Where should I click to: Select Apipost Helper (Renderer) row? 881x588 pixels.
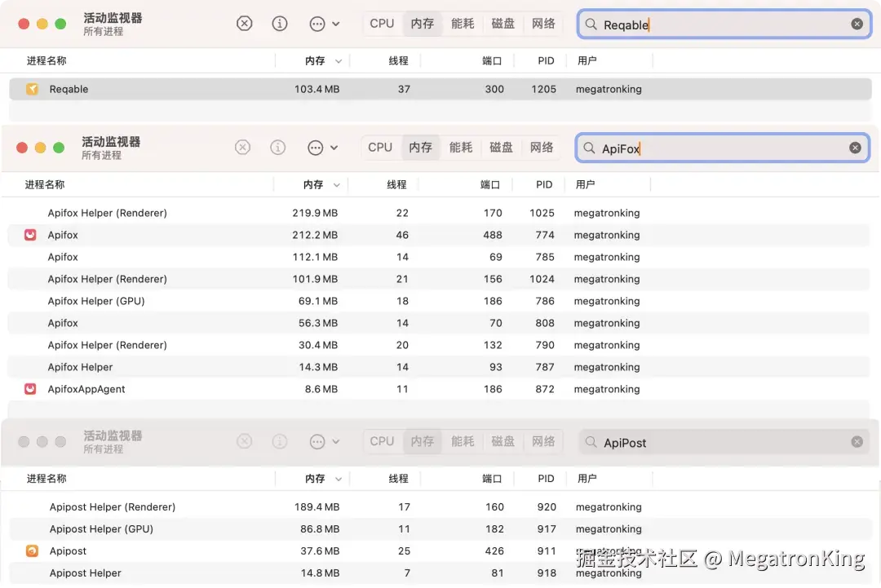click(440, 506)
